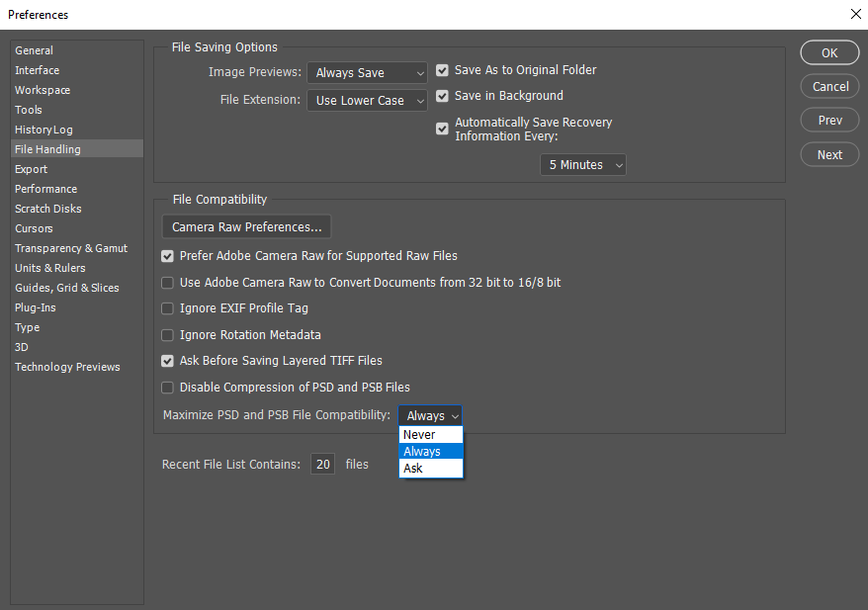
Task: Toggle Ask Before Saving Layered TIFF Files
Action: [x=167, y=361]
